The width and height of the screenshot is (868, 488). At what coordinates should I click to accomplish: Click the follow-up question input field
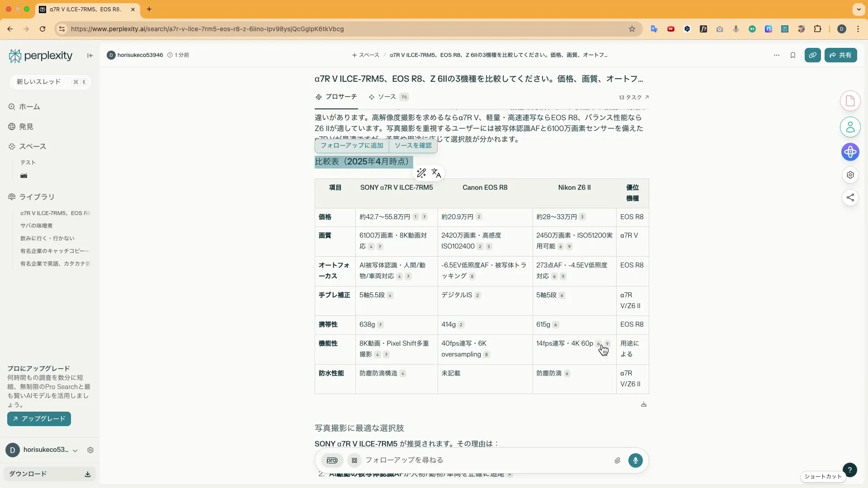pos(475,460)
